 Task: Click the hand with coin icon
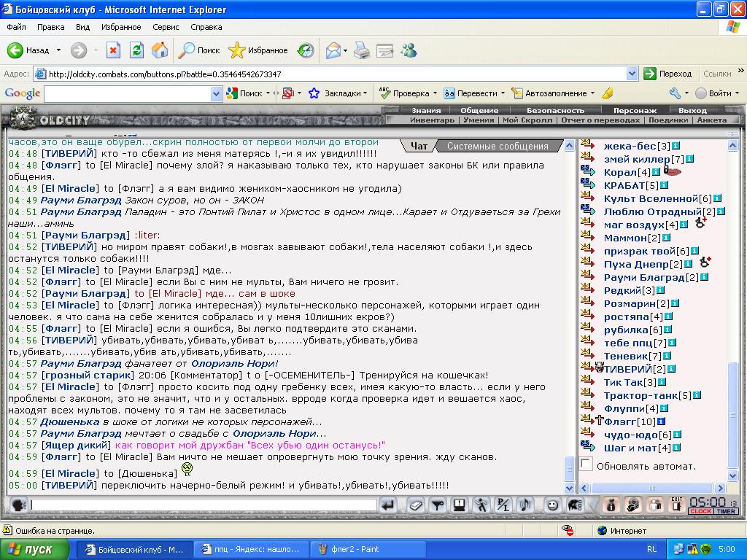632,505
